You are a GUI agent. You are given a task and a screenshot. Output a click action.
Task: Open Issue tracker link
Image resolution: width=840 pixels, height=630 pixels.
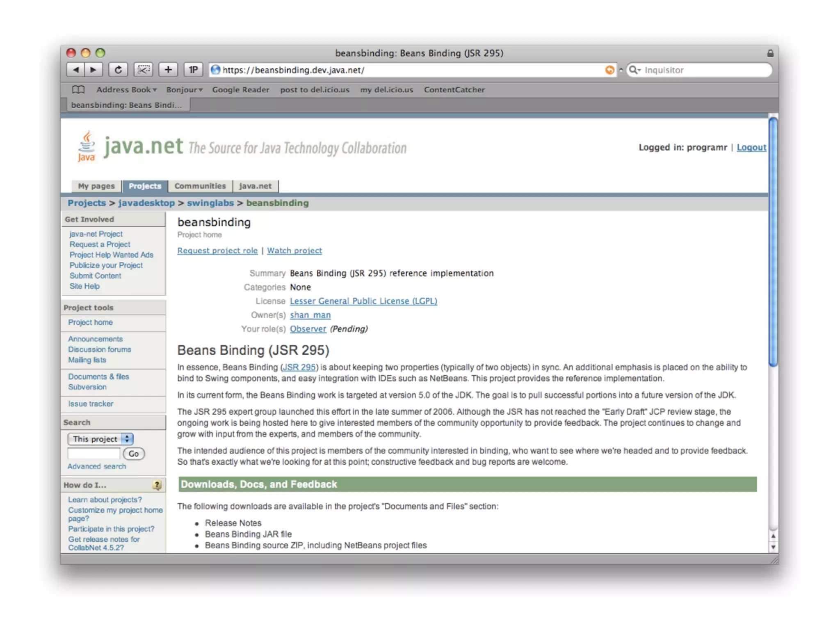[x=91, y=404]
